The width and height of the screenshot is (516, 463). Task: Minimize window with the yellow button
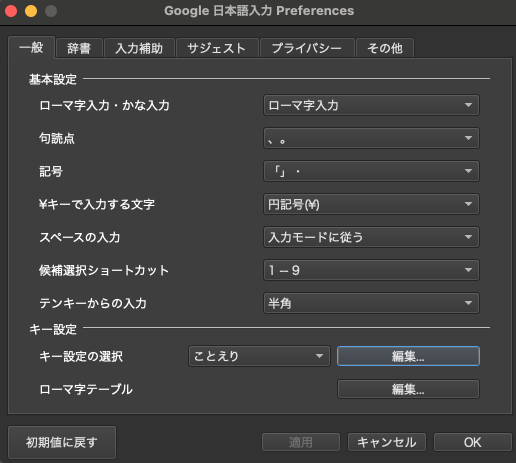pos(31,11)
